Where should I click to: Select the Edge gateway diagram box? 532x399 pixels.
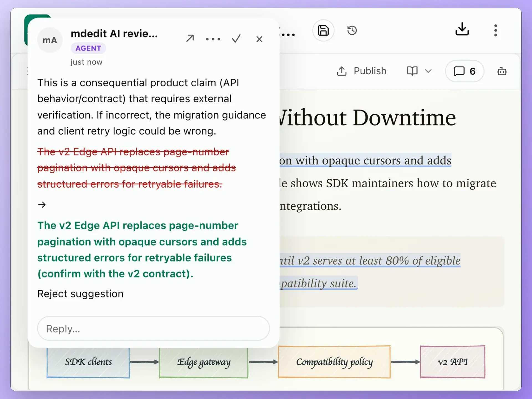pos(204,362)
